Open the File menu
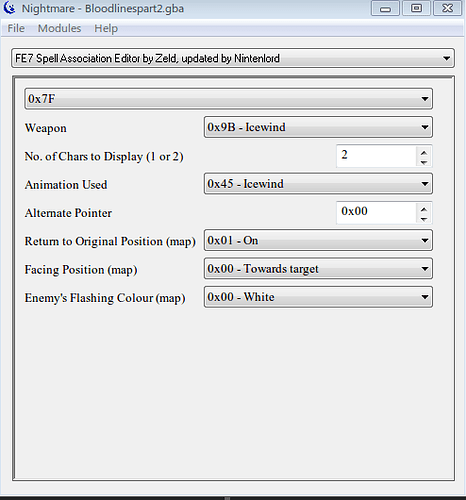The image size is (466, 500). (x=16, y=28)
